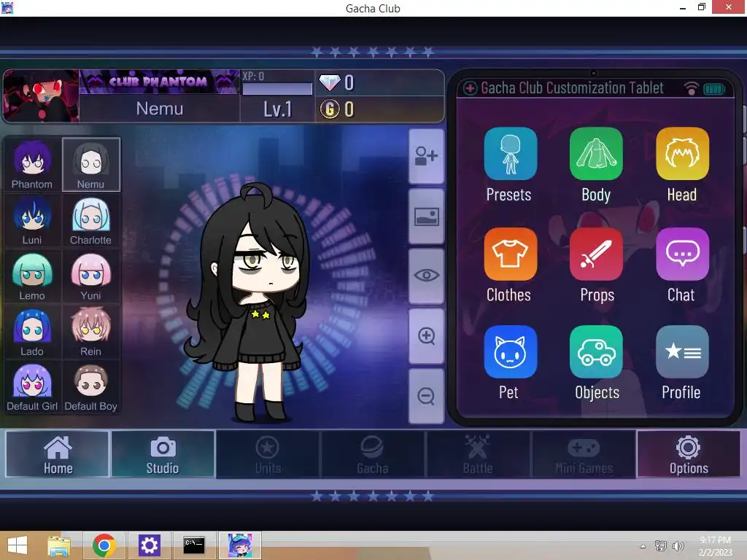747x560 pixels.
Task: Open the Mini Games tab
Action: point(584,454)
